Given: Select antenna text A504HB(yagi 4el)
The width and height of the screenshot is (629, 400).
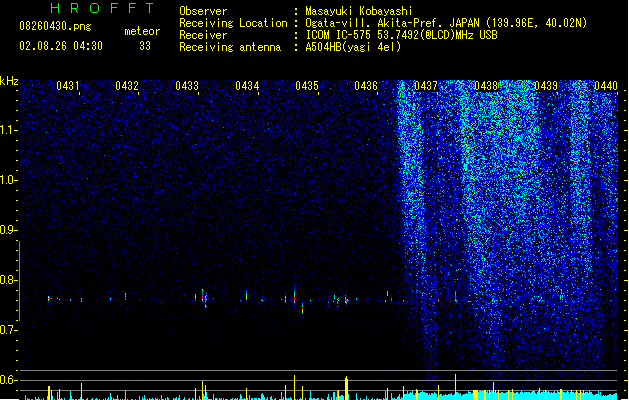Looking at the screenshot, I should (x=353, y=47).
